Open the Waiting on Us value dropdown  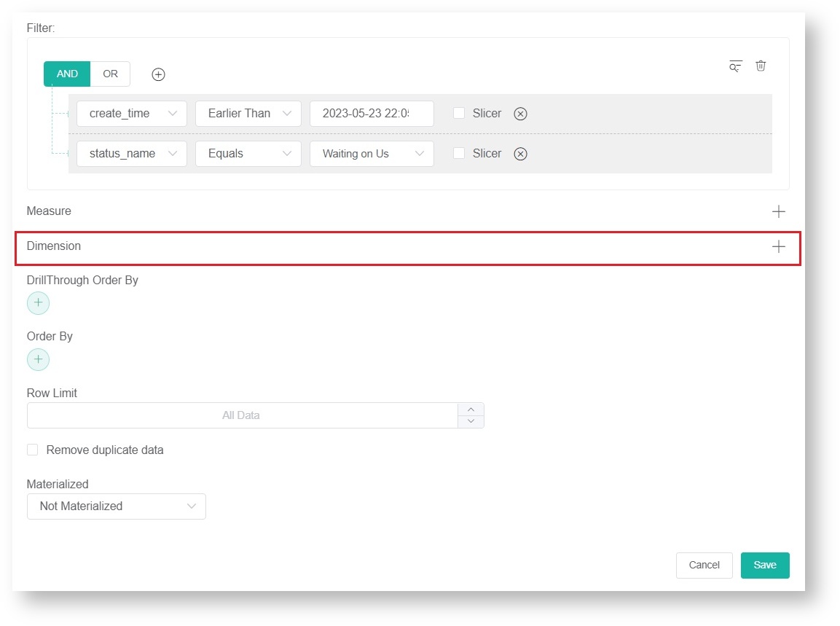(x=372, y=154)
